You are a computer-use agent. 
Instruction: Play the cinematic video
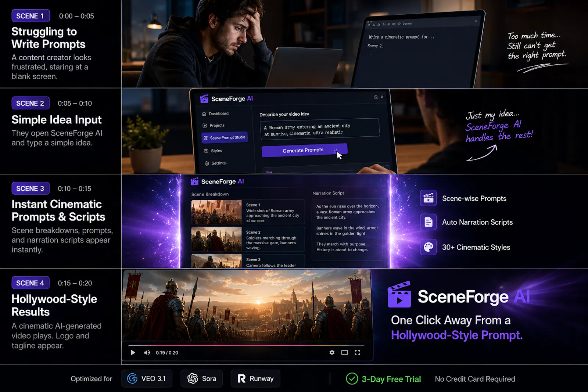pos(133,353)
